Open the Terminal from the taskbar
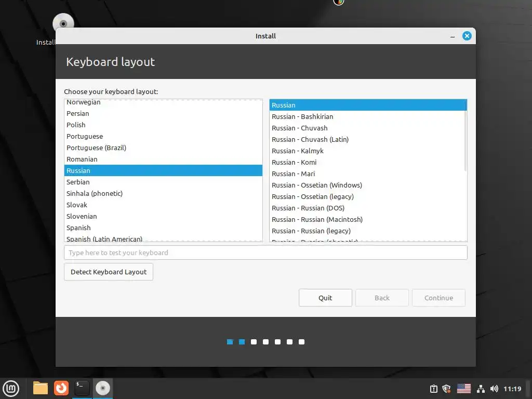532x399 pixels. 82,388
